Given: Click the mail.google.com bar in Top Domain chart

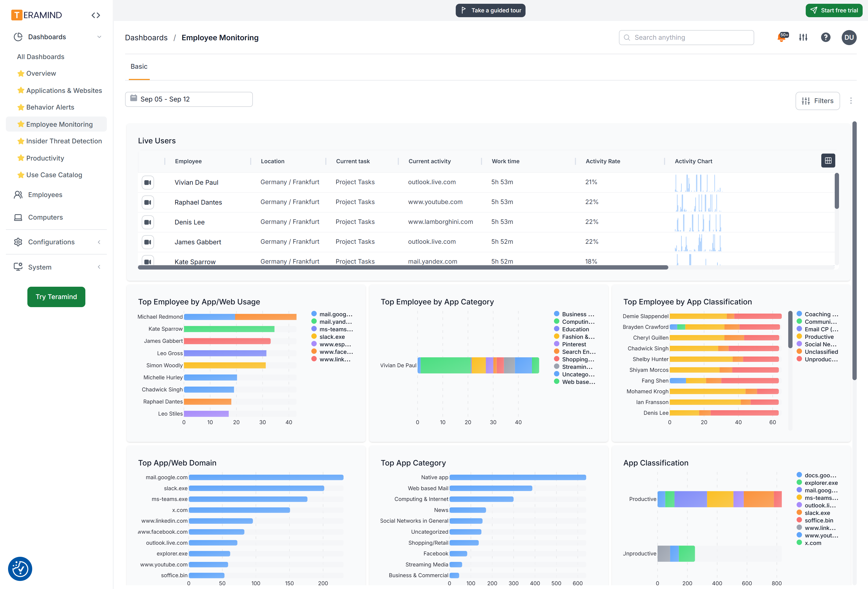Looking at the screenshot, I should (x=266, y=477).
